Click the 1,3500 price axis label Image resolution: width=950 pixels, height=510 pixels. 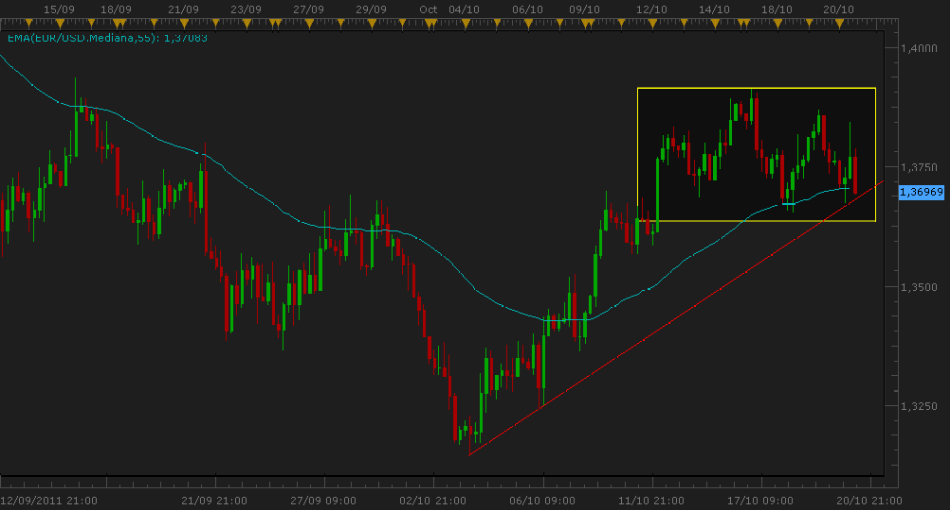[x=916, y=287]
